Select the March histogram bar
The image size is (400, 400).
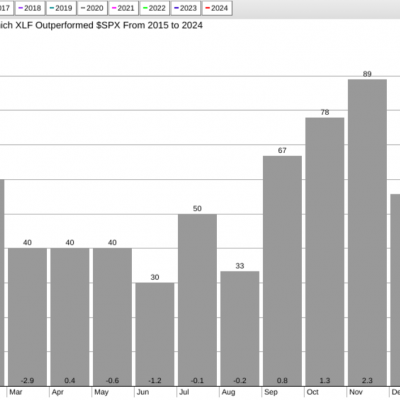point(27,317)
